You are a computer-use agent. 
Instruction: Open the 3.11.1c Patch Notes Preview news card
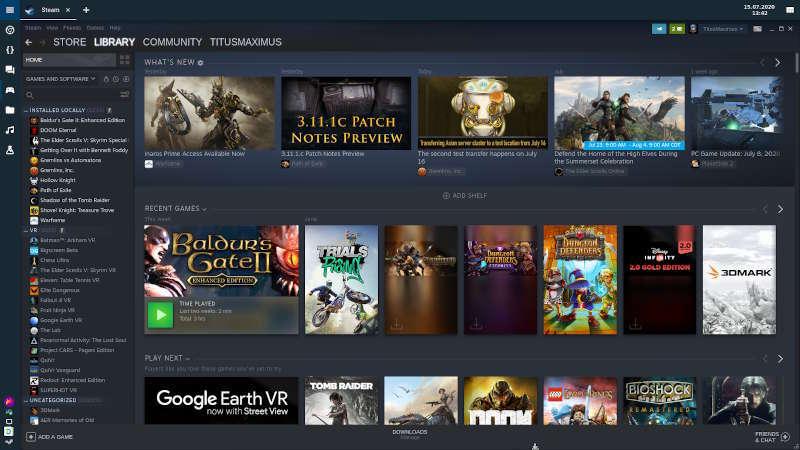pos(346,113)
